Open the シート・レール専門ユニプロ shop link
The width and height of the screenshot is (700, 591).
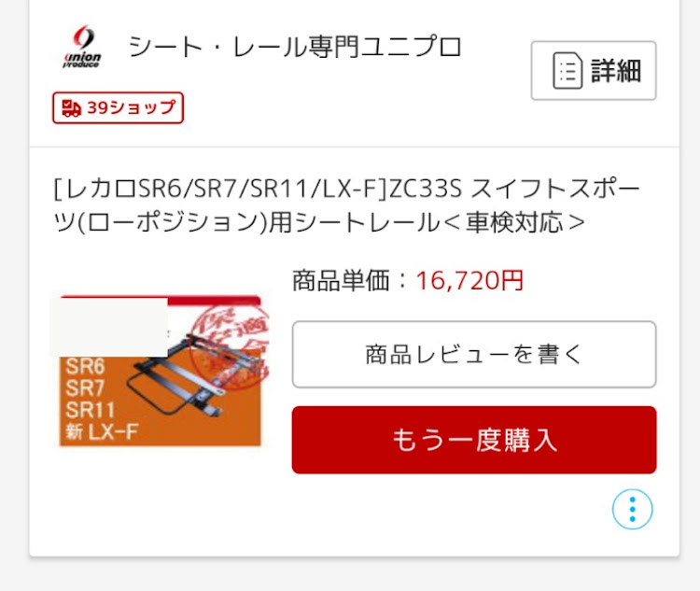coord(295,47)
